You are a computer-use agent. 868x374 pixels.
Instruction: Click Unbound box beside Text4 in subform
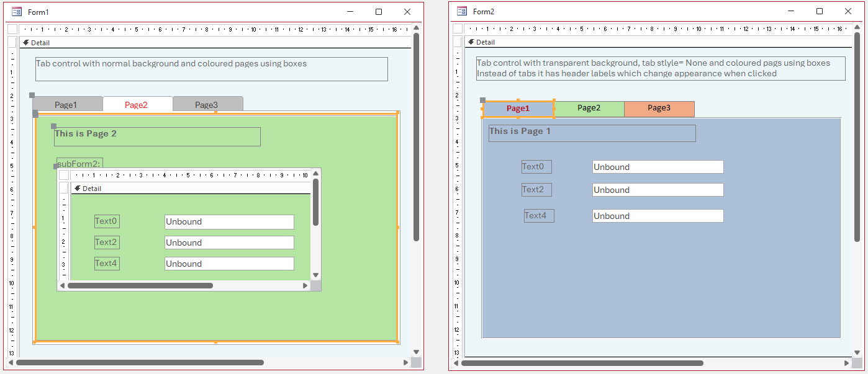click(x=229, y=264)
